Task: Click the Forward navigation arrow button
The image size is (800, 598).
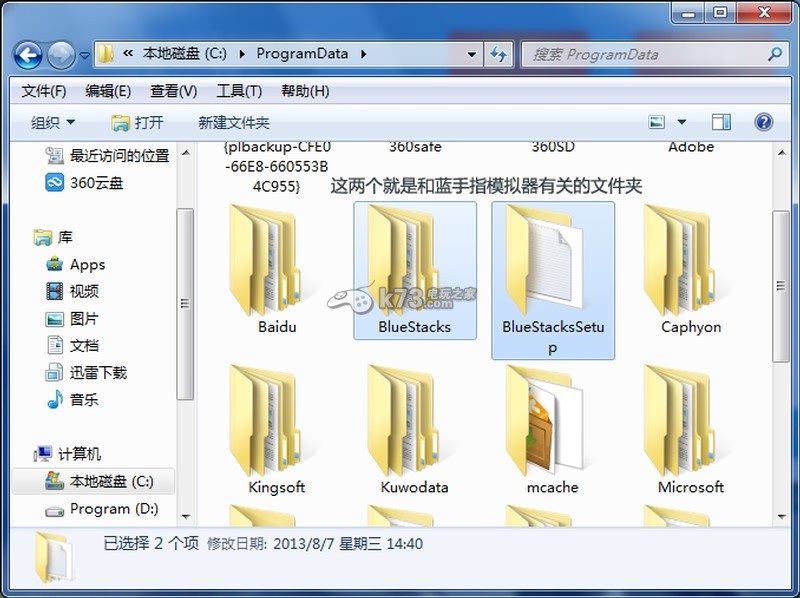Action: coord(60,54)
